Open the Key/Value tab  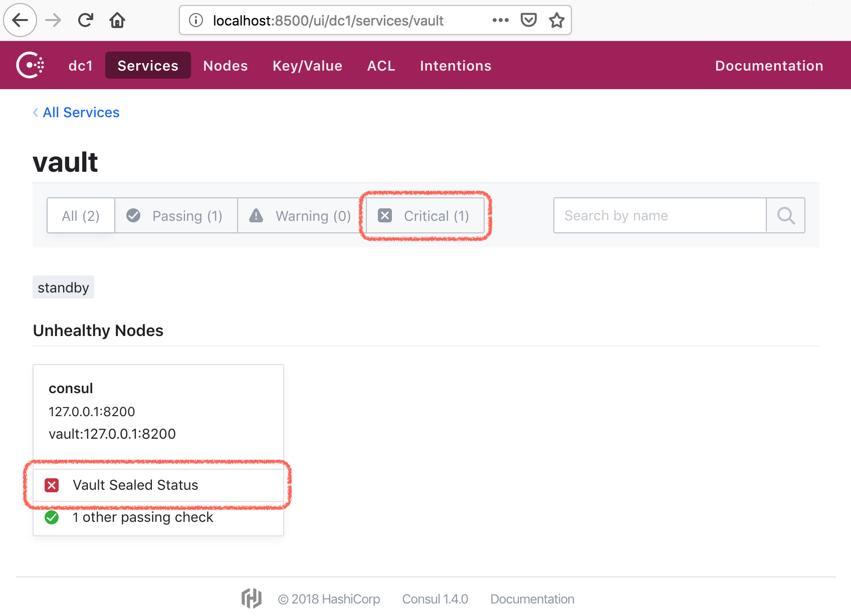pyautogui.click(x=307, y=66)
